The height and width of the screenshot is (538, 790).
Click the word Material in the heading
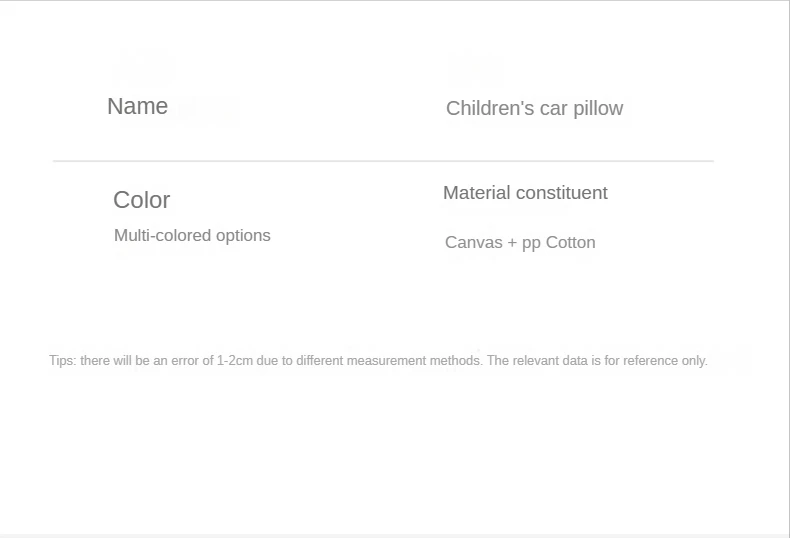[476, 193]
